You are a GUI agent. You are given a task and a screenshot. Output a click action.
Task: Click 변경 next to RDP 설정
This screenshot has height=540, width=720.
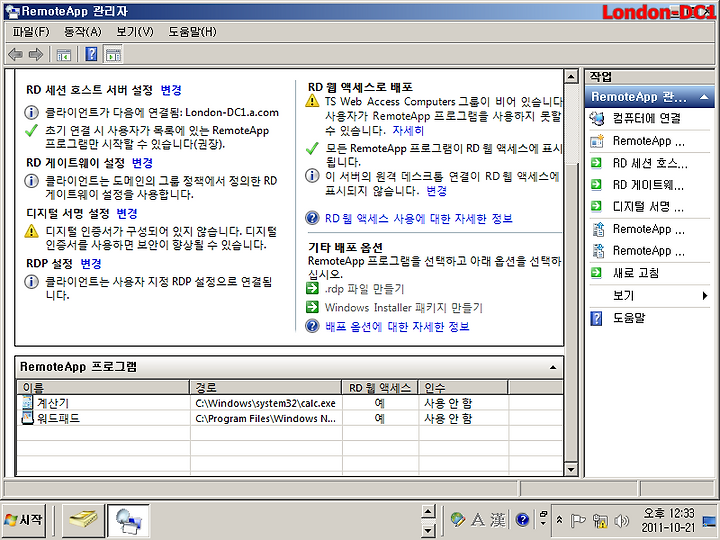(x=91, y=264)
